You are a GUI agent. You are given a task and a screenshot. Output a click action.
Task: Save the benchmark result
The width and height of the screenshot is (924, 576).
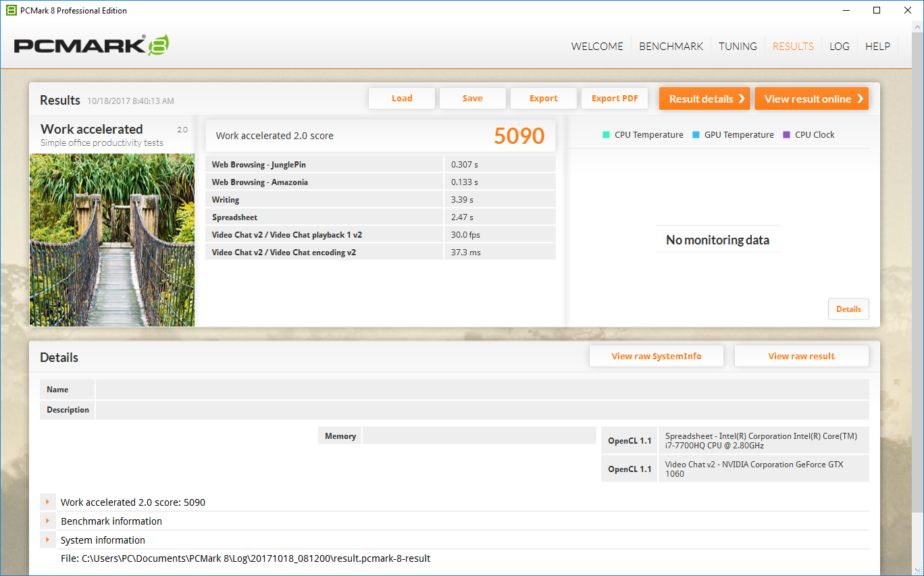pyautogui.click(x=472, y=99)
